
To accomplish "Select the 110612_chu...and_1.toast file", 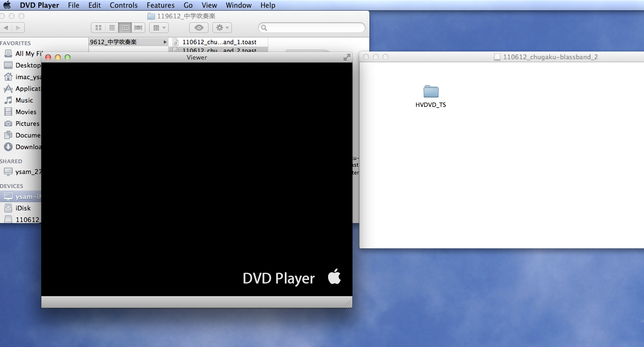I will pos(219,42).
